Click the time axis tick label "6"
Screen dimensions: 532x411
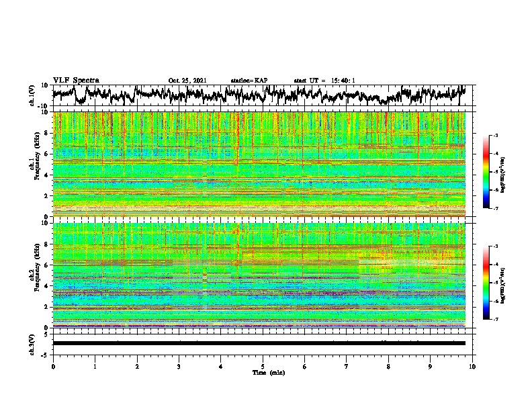click(x=305, y=367)
